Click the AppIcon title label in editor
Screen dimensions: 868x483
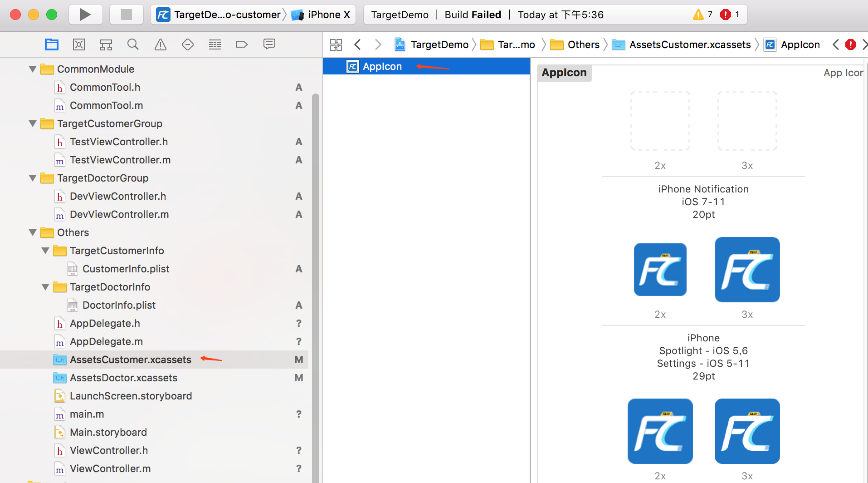click(x=564, y=73)
